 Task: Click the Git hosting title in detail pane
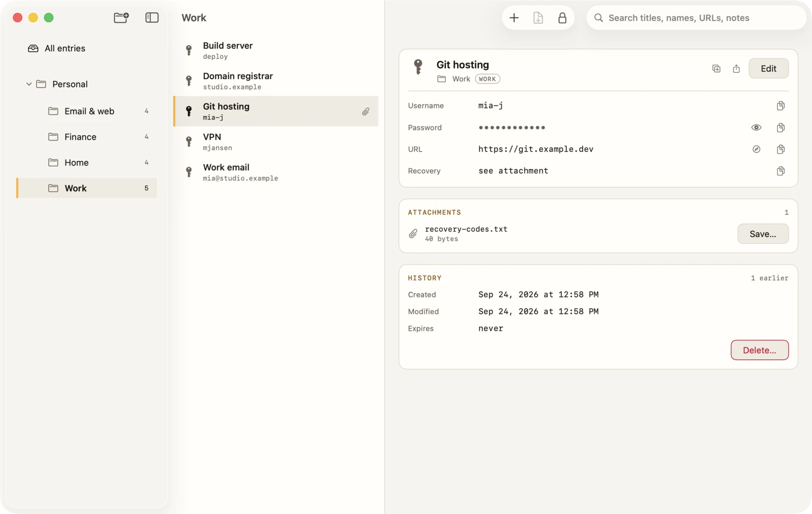point(463,65)
